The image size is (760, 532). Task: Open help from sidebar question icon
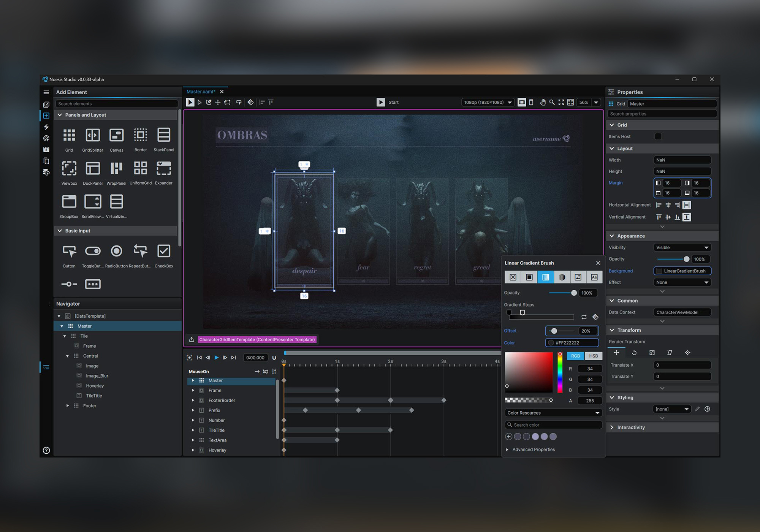point(46,450)
